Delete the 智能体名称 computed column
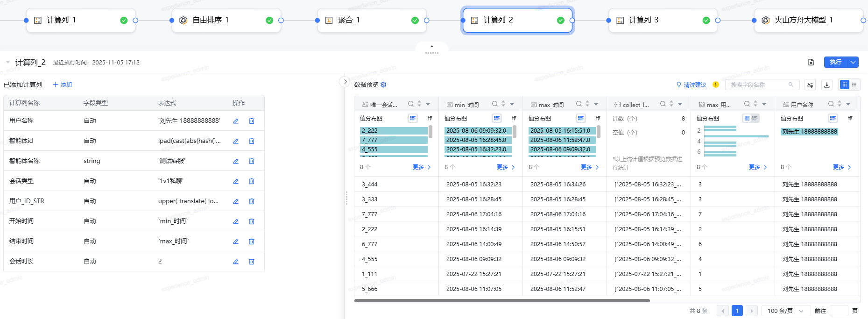Screen dimensions: 868x319 click(252, 161)
